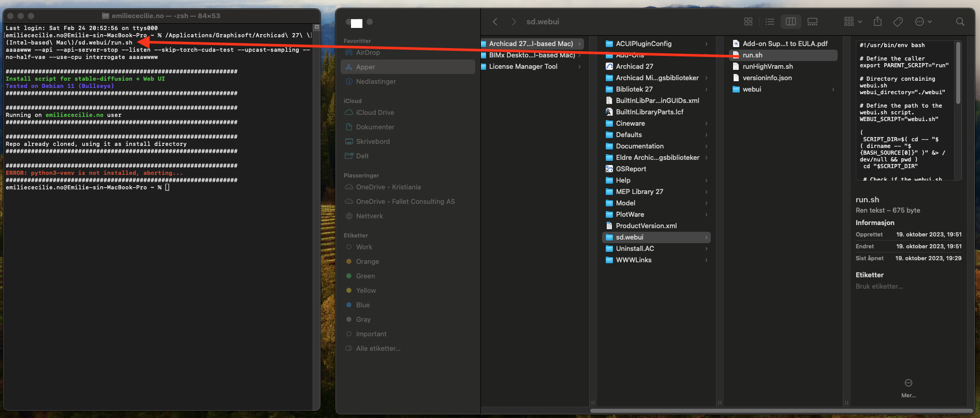The image size is (980, 418).
Task: Click the tag icon in toolbar
Action: coord(898,22)
